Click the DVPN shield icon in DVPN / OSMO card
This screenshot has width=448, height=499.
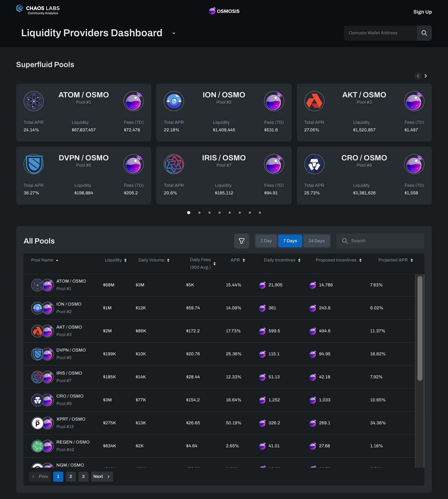coord(34,164)
